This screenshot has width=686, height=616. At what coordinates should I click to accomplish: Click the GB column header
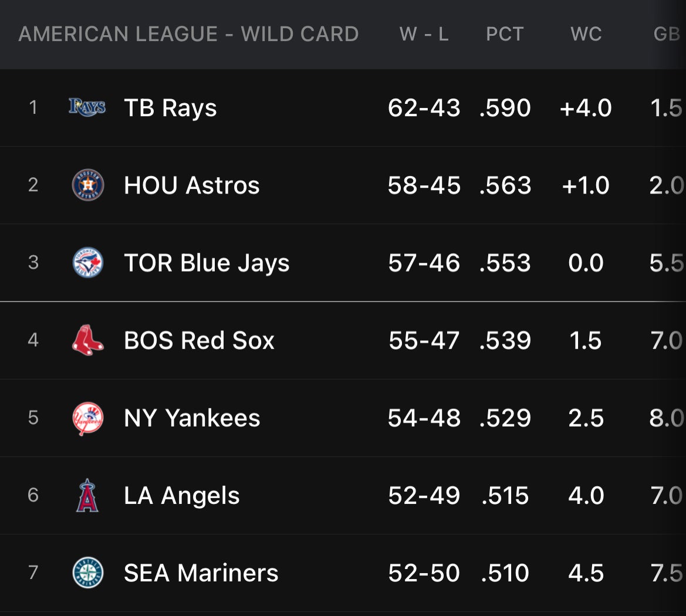click(x=667, y=34)
